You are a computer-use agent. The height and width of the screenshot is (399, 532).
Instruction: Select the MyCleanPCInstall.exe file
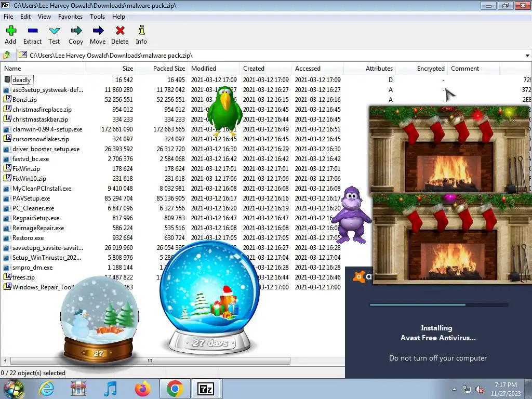pyautogui.click(x=42, y=188)
